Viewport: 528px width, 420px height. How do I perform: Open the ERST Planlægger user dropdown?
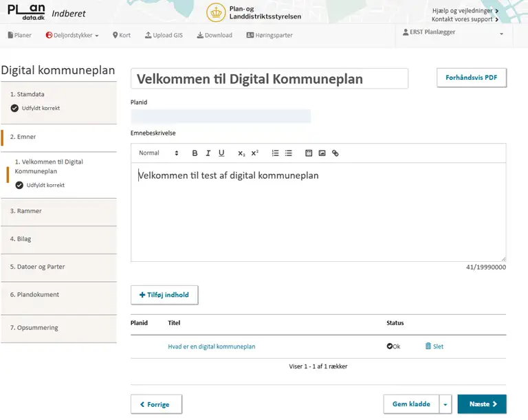pos(454,33)
